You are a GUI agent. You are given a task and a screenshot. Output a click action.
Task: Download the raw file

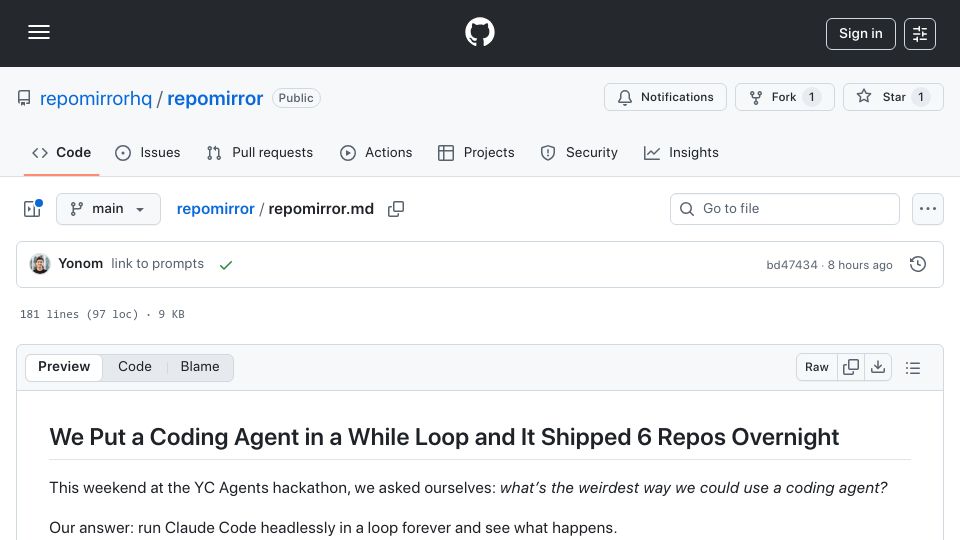point(878,367)
